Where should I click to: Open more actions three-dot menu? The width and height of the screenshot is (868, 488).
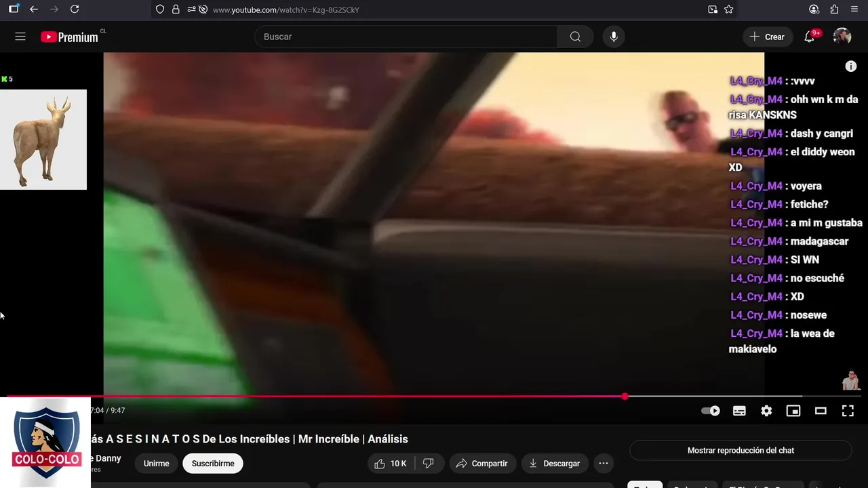coord(604,464)
